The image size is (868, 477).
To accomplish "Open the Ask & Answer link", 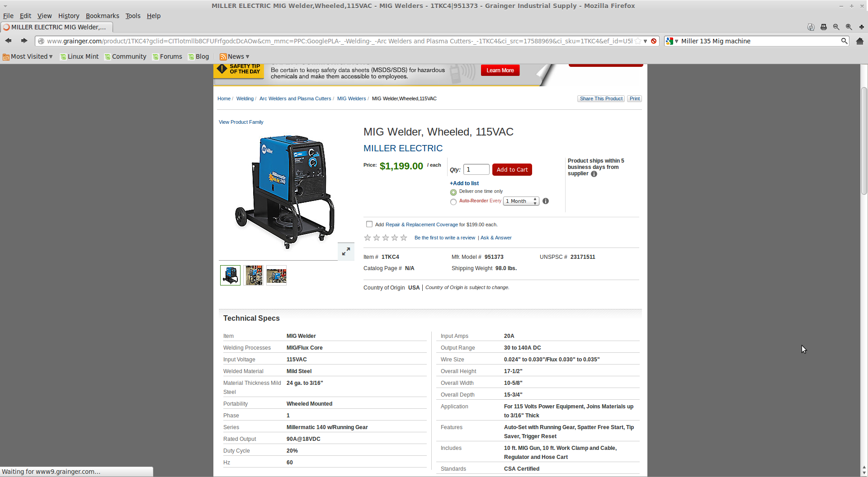I will (496, 238).
